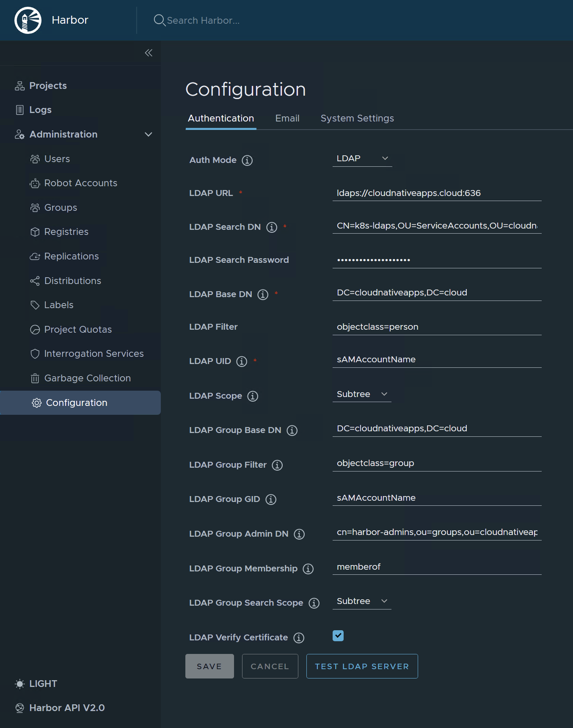
Task: Click the LDAP Group Membership field
Action: pos(437,567)
